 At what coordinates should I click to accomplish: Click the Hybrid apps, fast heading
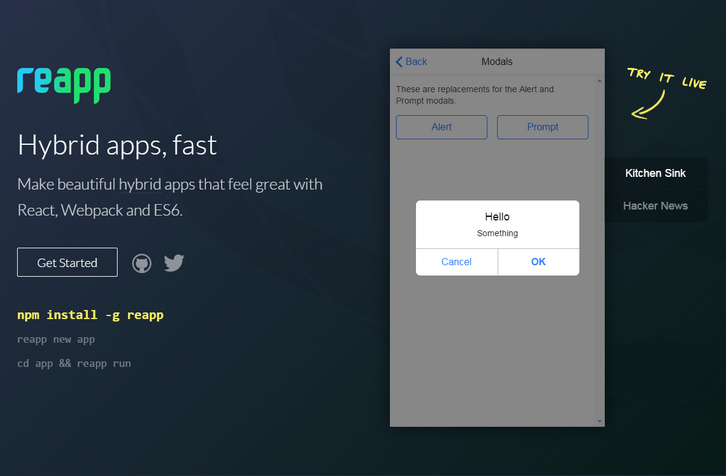pyautogui.click(x=117, y=146)
